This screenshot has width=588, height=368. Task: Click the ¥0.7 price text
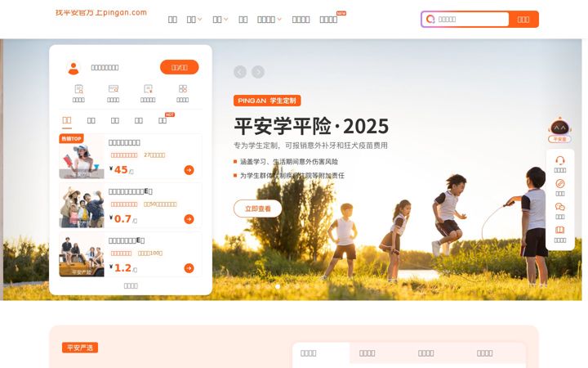click(123, 219)
